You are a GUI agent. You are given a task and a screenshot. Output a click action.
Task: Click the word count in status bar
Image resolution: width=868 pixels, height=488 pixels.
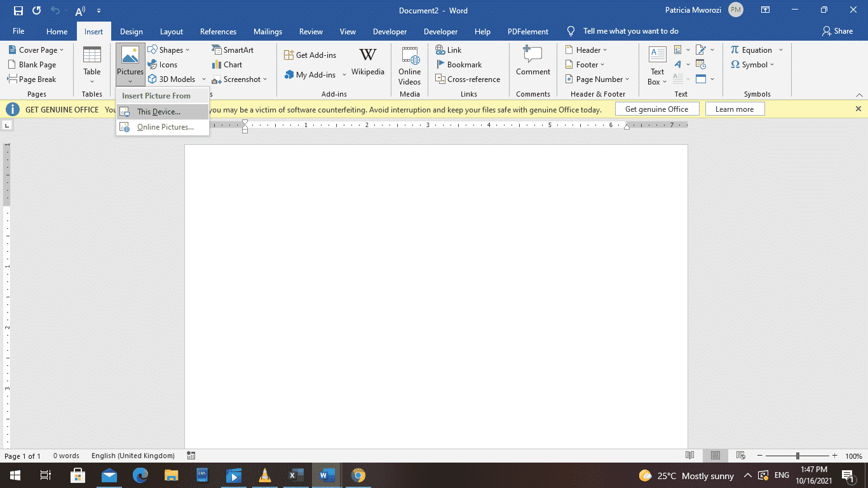point(66,456)
